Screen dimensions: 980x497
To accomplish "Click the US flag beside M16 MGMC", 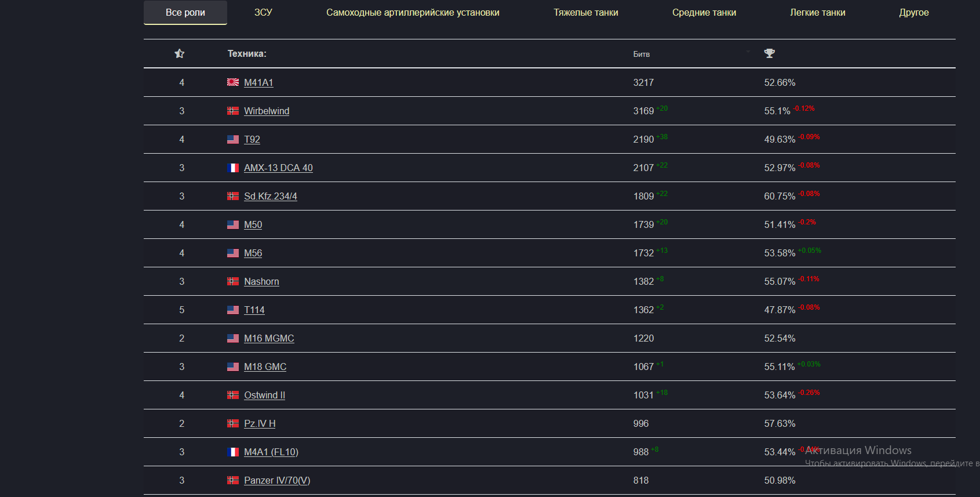I will coord(233,338).
